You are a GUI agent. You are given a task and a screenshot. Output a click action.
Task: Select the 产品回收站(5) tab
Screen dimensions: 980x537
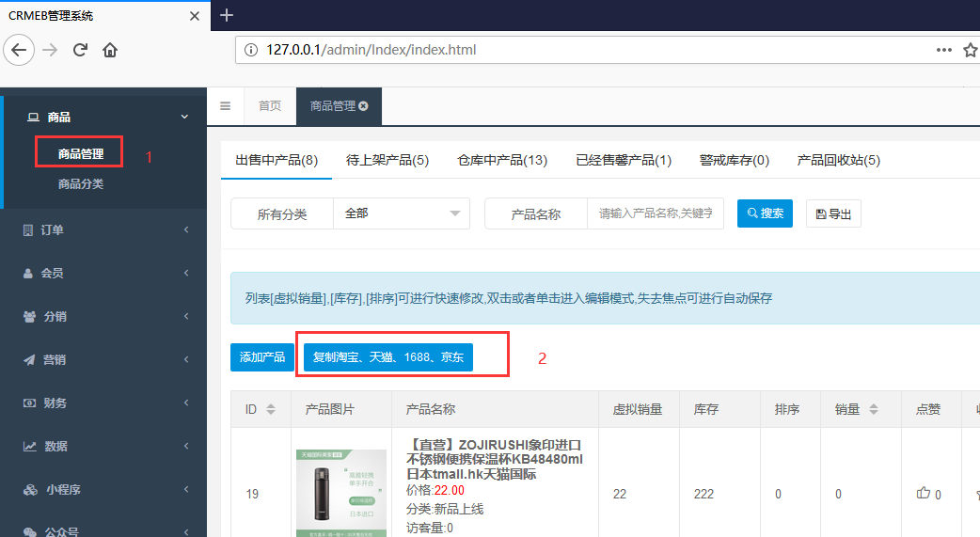(x=839, y=160)
